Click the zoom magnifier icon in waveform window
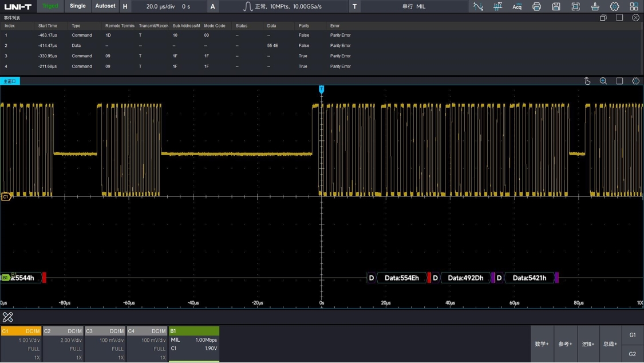The height and width of the screenshot is (363, 644). (603, 81)
